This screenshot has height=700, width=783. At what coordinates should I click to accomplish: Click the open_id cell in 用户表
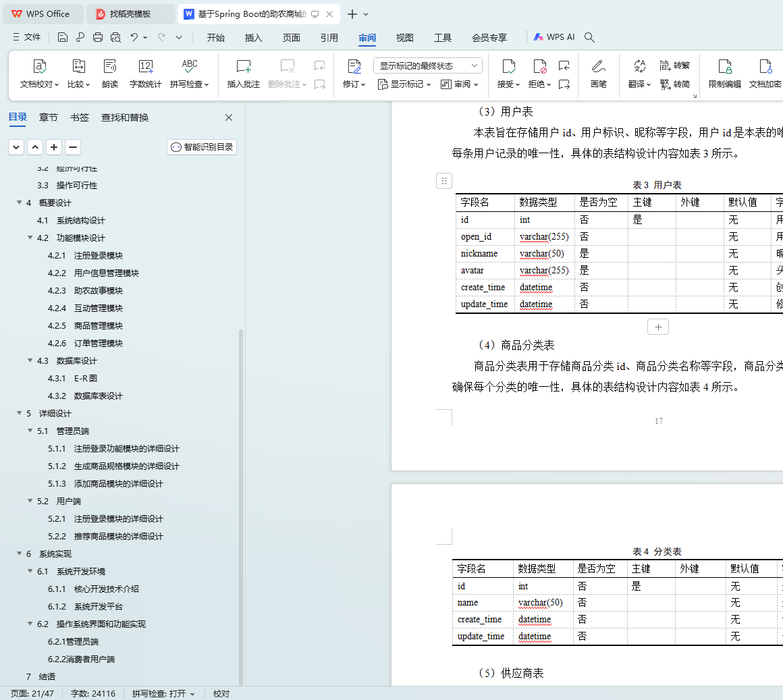pos(485,237)
